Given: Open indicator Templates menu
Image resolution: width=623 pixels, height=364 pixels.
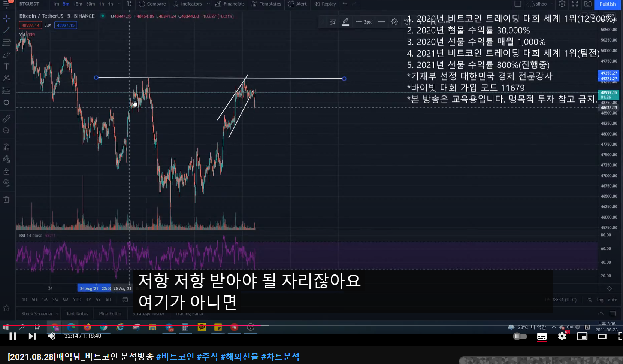Looking at the screenshot, I should (266, 4).
